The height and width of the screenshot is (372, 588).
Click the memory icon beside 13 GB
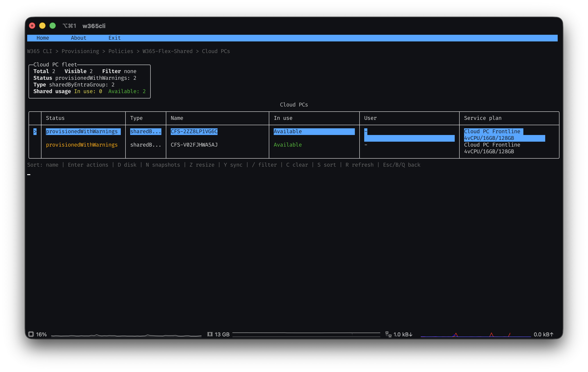pyautogui.click(x=210, y=334)
